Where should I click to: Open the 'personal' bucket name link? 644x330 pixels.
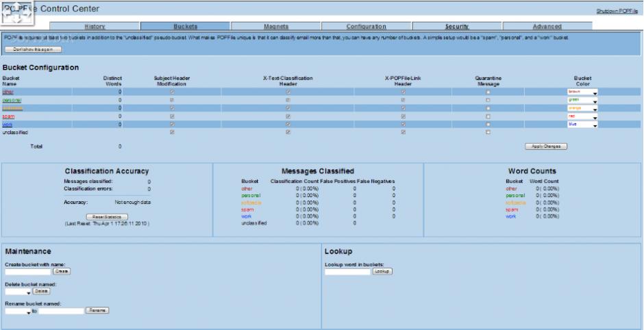pos(12,100)
